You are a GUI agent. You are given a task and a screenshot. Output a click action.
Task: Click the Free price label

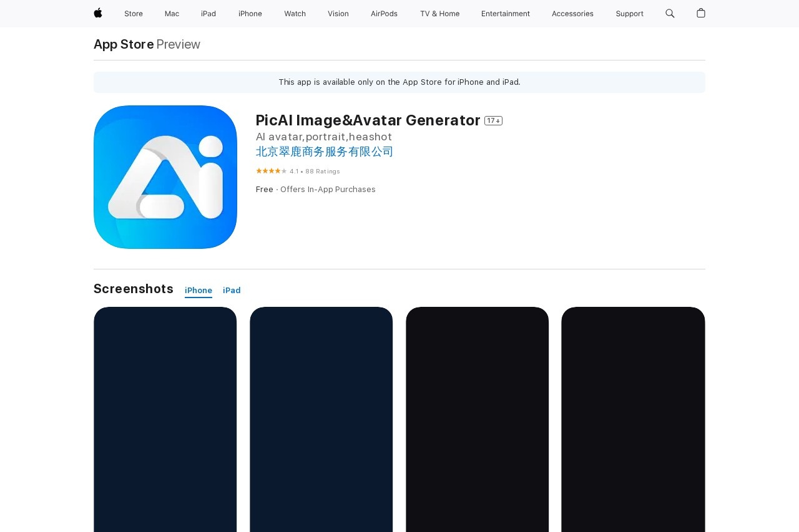tap(265, 190)
